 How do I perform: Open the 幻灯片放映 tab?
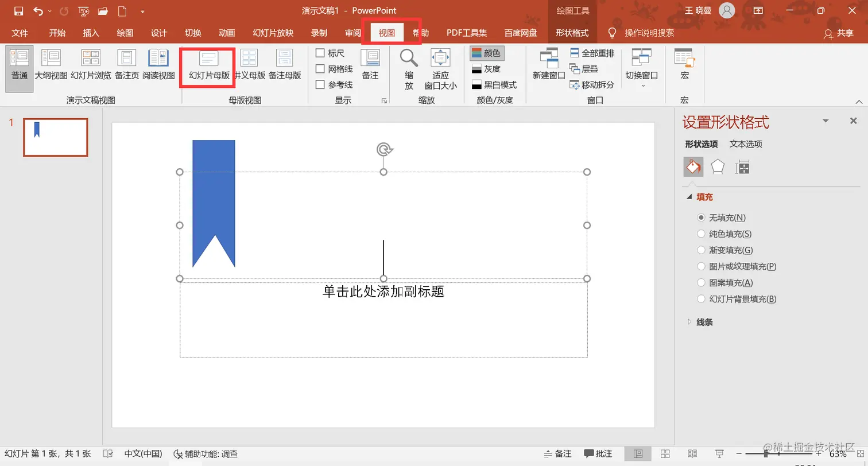pyautogui.click(x=273, y=33)
